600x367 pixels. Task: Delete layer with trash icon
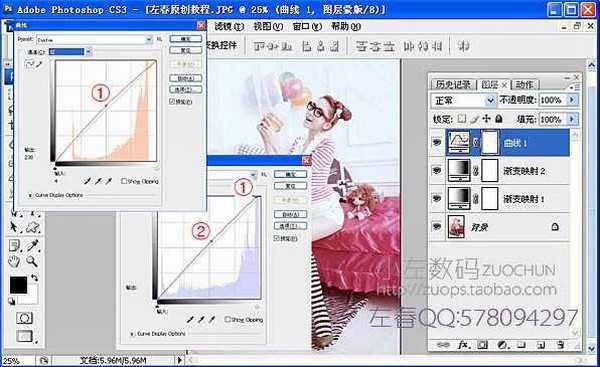560,345
